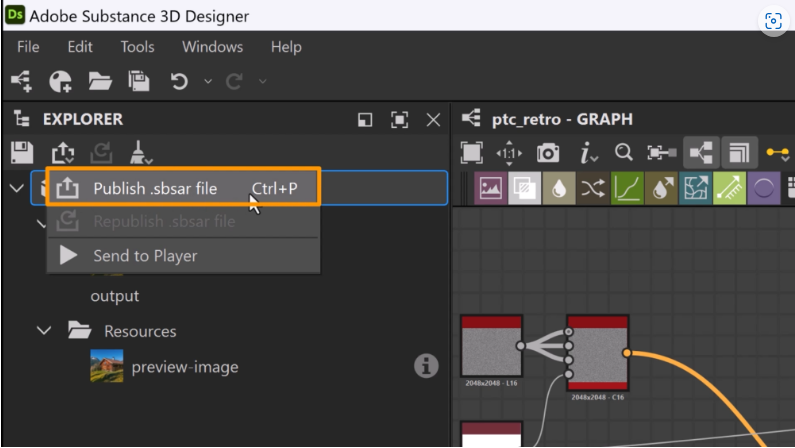Viewport: 795px width, 448px height.
Task: Reset graph zoom to 1:1
Action: point(509,153)
